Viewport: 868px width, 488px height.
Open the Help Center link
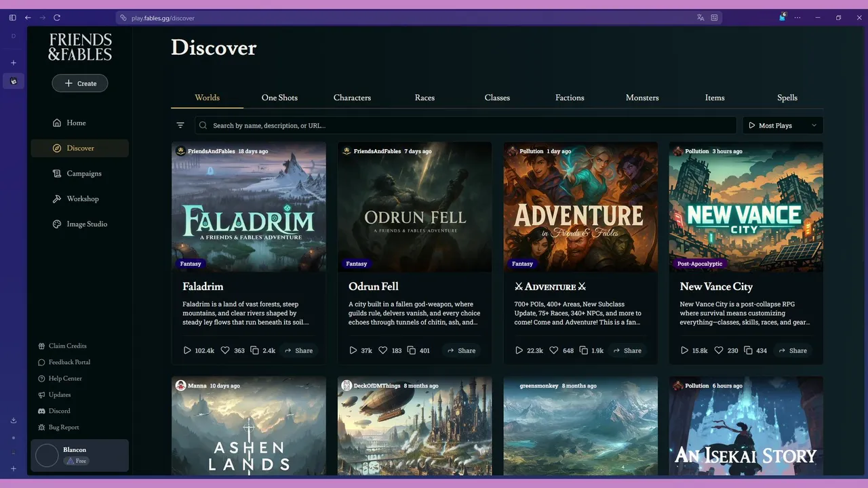tap(60, 378)
